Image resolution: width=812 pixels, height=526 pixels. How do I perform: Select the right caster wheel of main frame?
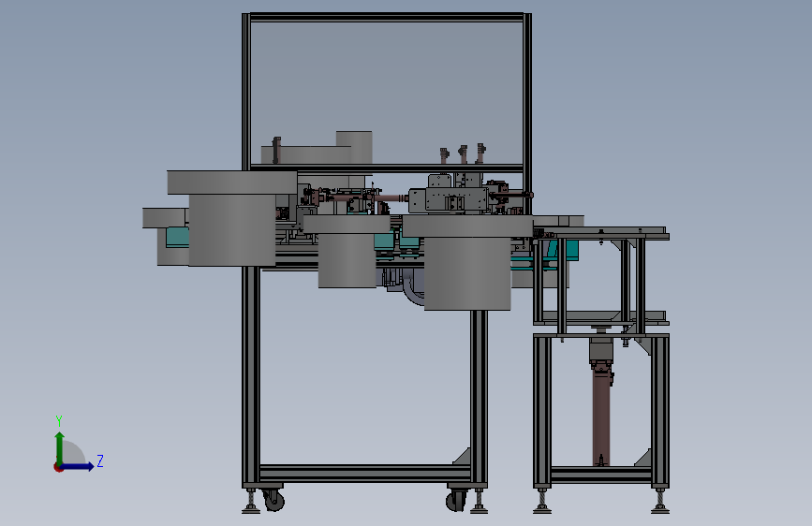point(456,501)
